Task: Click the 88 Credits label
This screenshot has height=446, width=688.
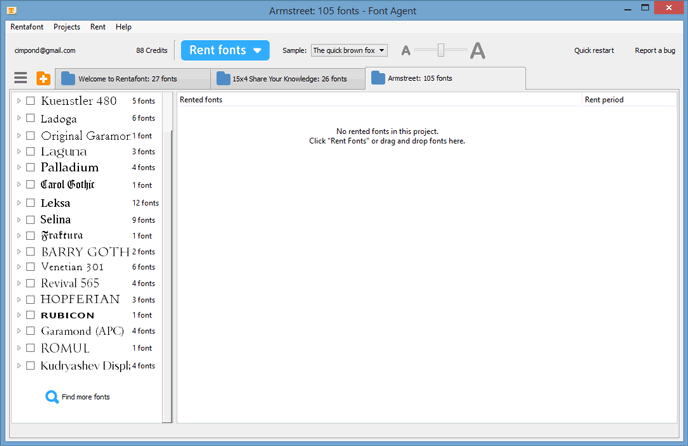Action: (x=151, y=50)
